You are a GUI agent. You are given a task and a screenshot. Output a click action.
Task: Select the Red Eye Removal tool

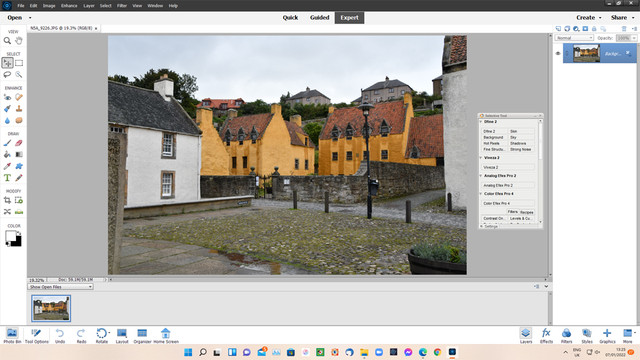point(7,97)
